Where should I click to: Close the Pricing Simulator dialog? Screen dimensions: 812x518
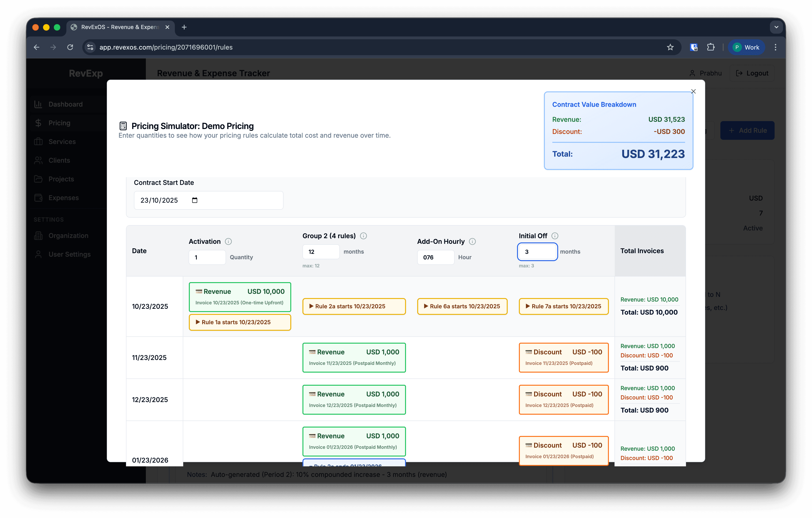[693, 91]
